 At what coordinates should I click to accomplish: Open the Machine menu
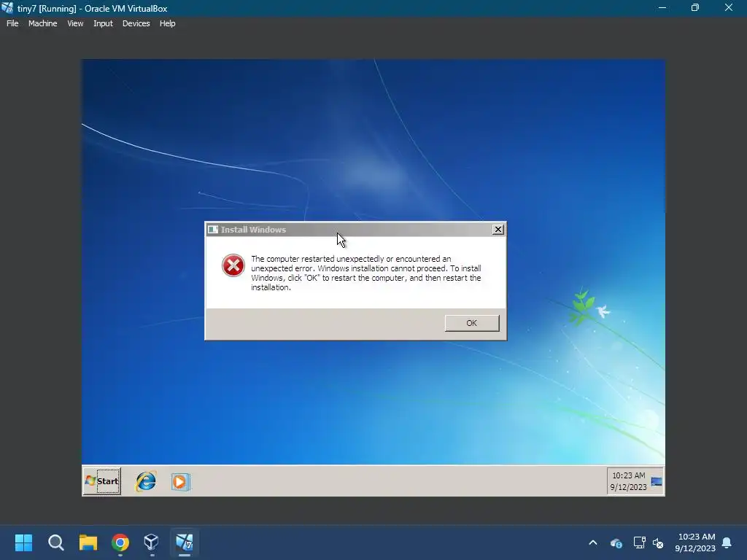[42, 23]
